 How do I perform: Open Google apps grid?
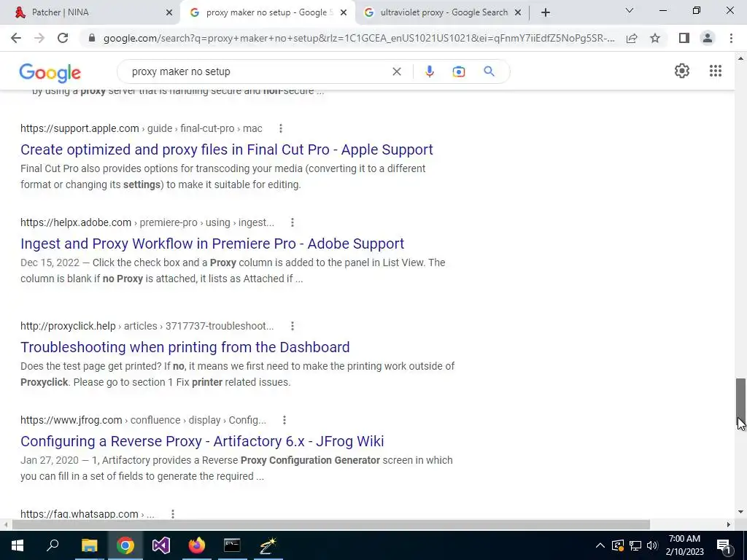(715, 71)
